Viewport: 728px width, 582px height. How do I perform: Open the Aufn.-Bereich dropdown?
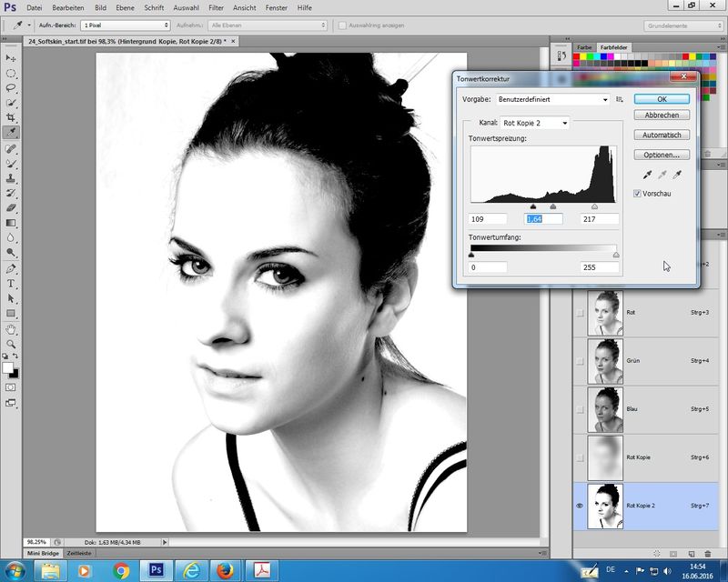(x=125, y=25)
